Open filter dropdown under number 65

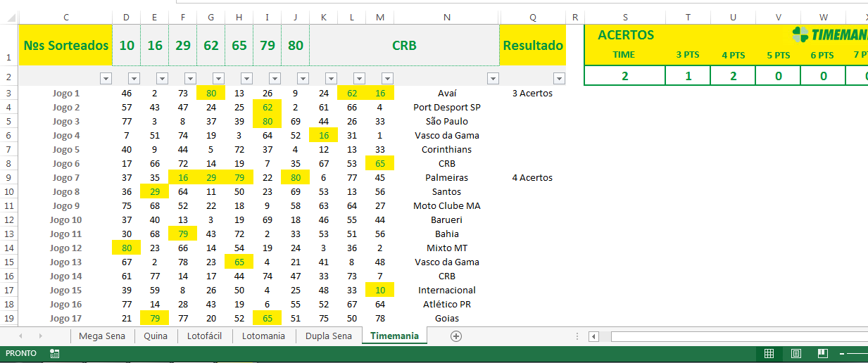pyautogui.click(x=246, y=79)
